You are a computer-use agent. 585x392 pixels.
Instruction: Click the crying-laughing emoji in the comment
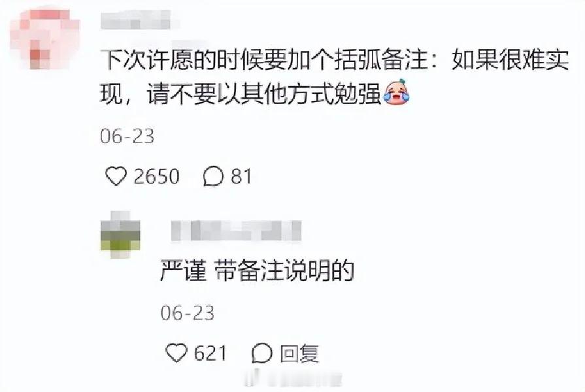click(x=396, y=92)
